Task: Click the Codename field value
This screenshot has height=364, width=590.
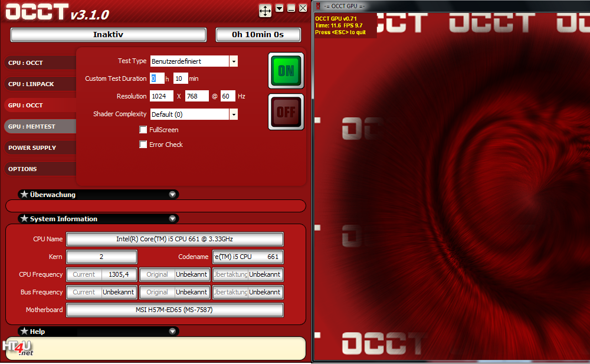Action: (248, 257)
